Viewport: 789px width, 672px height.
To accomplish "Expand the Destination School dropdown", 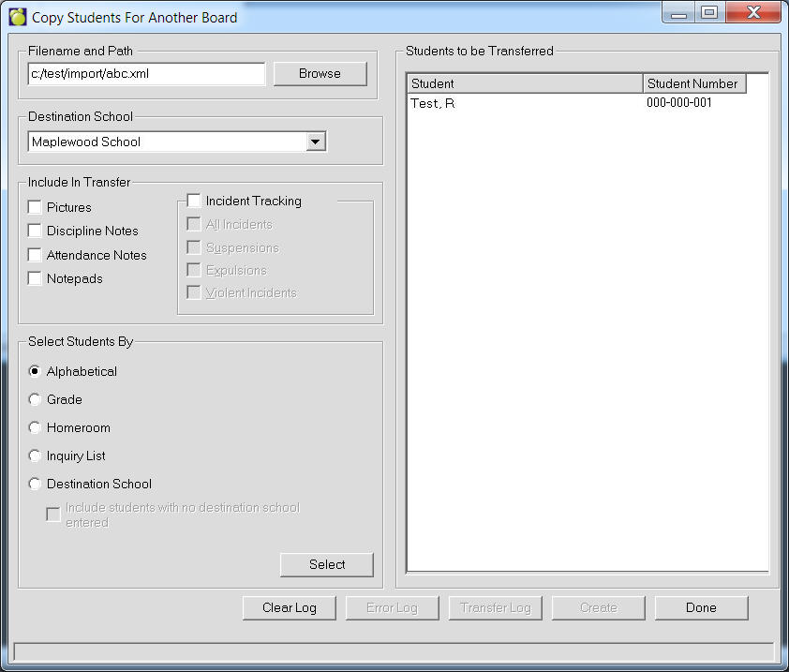I will coord(316,142).
